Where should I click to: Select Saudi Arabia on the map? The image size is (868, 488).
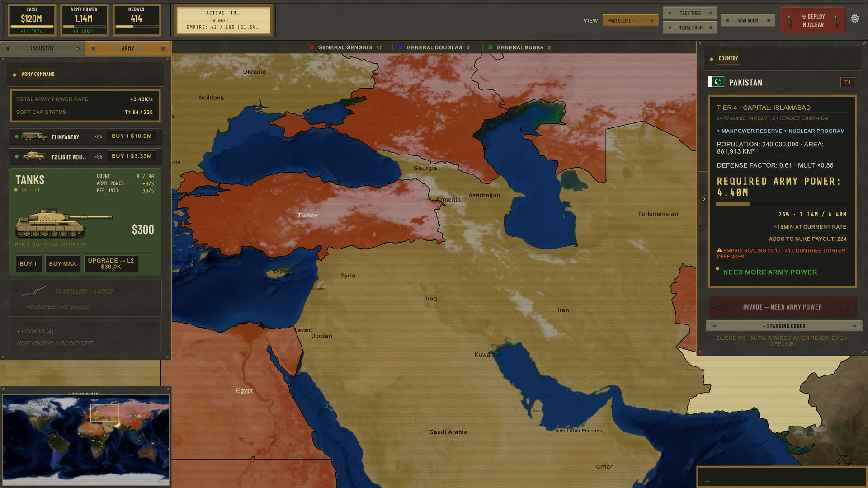448,432
